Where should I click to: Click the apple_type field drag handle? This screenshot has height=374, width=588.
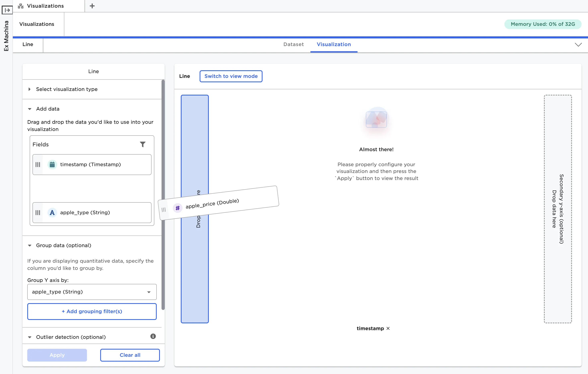(x=38, y=212)
